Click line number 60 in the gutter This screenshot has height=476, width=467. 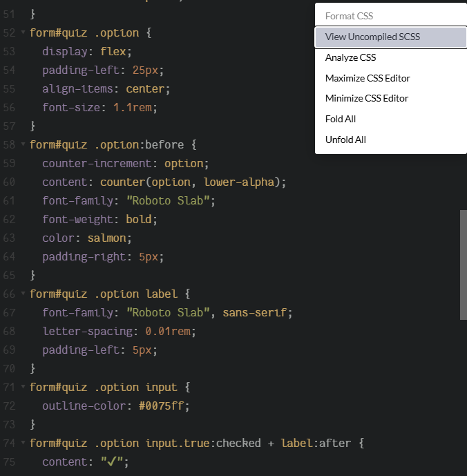[x=9, y=182]
